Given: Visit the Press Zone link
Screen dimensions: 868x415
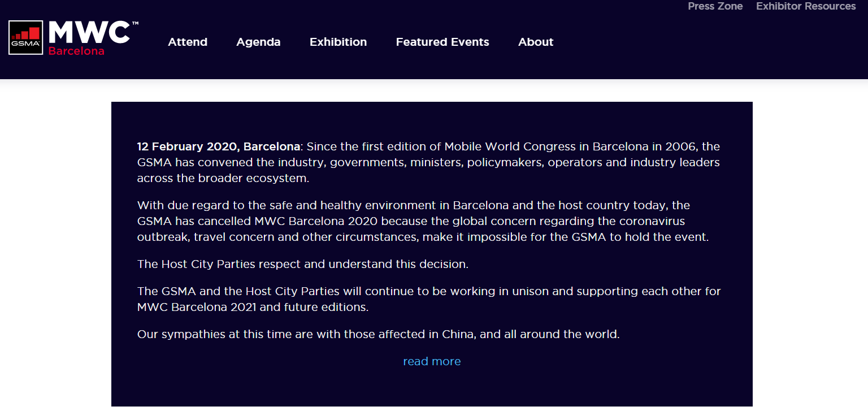Looking at the screenshot, I should (x=715, y=6).
